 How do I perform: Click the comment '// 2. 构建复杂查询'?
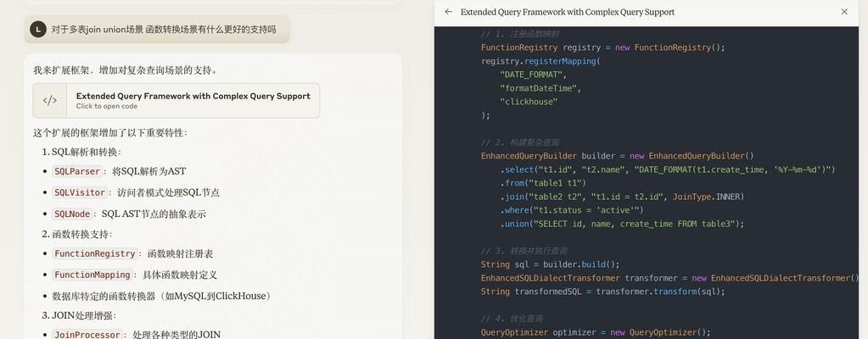pyautogui.click(x=520, y=142)
